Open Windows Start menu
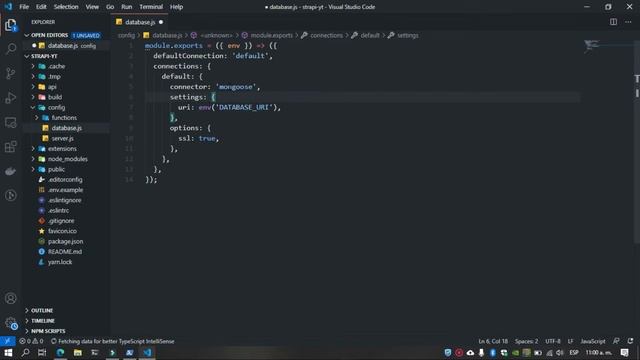Viewport: 640px width, 360px height. [x=8, y=353]
